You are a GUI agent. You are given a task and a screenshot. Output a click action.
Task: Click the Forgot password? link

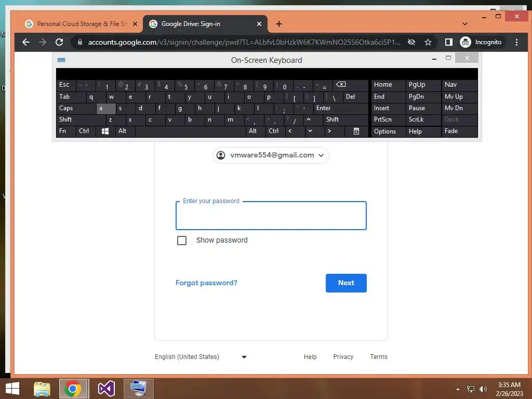tap(206, 283)
